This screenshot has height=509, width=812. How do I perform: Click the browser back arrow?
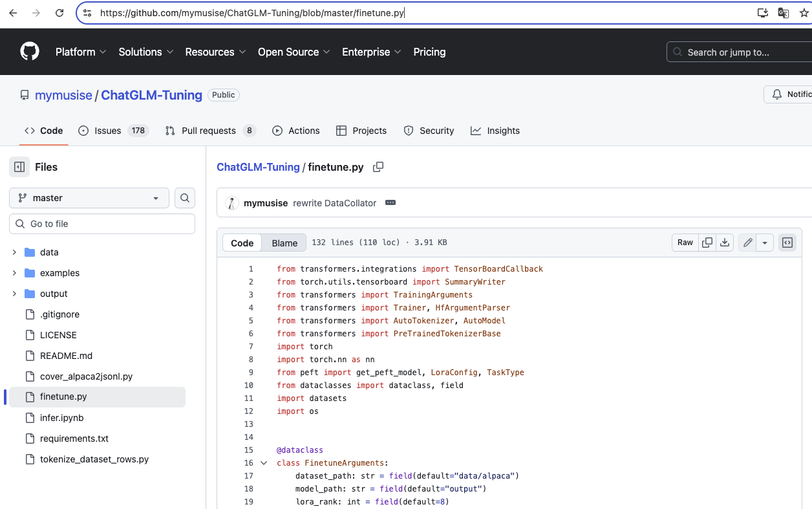14,13
